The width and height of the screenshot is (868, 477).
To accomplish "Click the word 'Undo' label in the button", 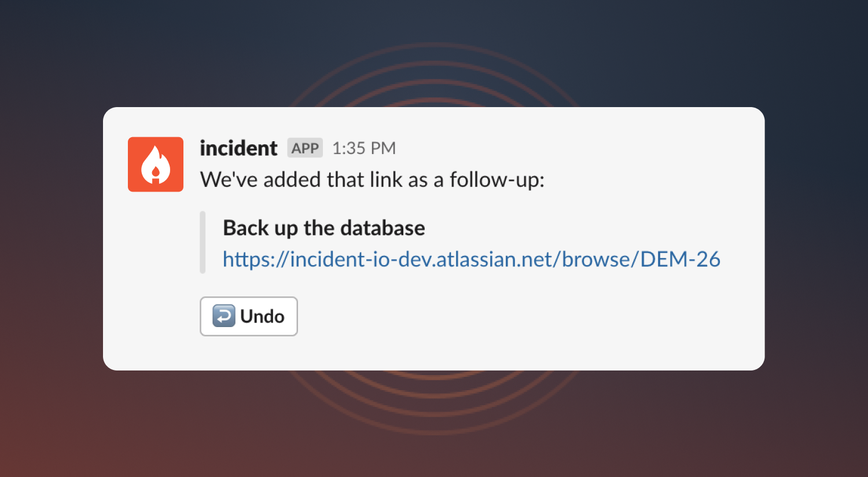I will coord(262,317).
